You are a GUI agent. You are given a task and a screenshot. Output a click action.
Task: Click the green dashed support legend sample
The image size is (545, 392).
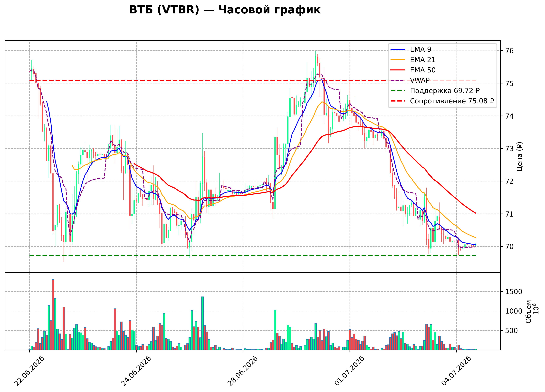[x=398, y=91]
